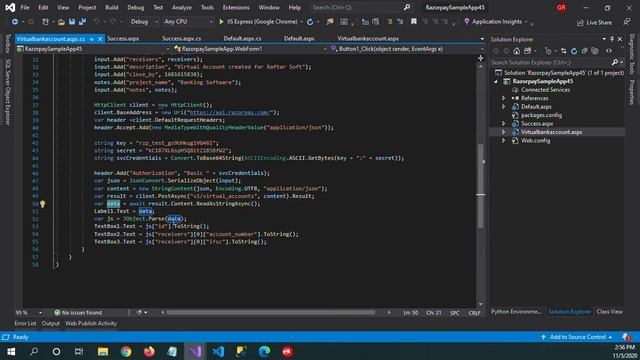Click the No issues found indicator

coord(78,313)
